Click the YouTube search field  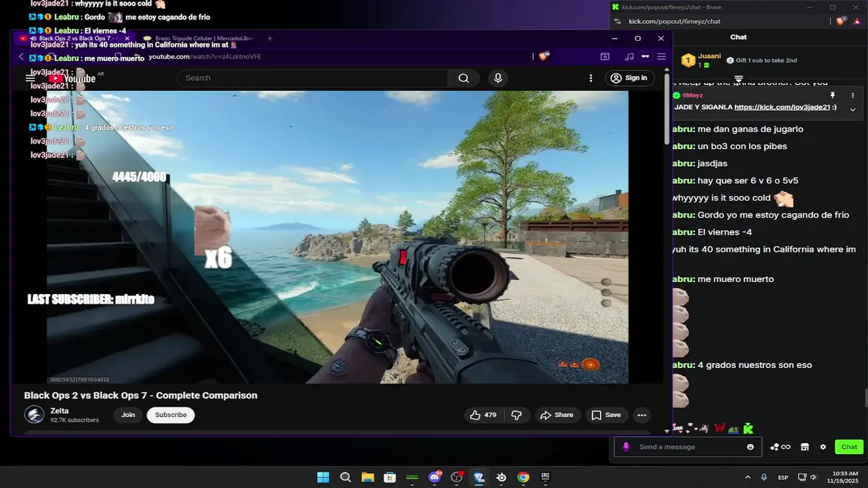tap(312, 78)
